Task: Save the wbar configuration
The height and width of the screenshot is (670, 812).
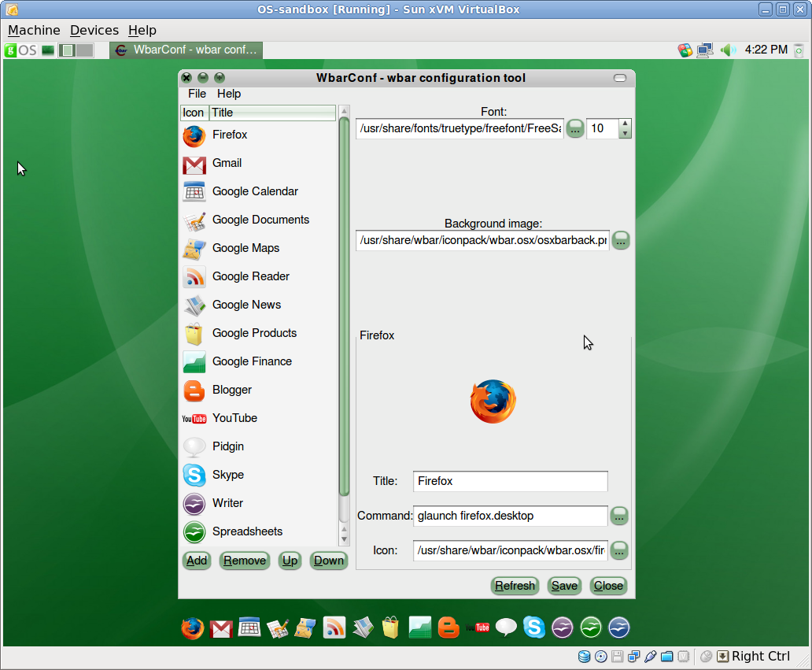Action: tap(564, 586)
